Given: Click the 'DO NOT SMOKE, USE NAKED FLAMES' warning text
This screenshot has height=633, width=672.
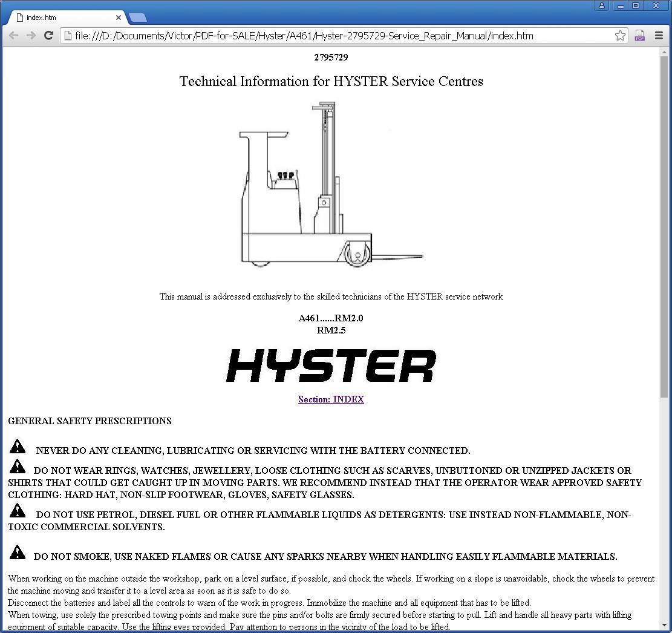Looking at the screenshot, I should (x=325, y=557).
